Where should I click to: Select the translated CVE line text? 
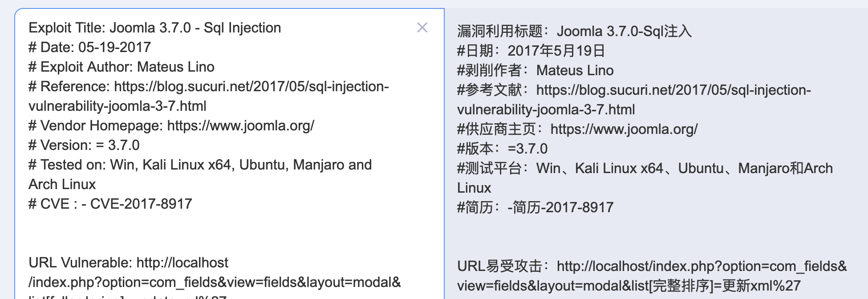click(x=534, y=207)
